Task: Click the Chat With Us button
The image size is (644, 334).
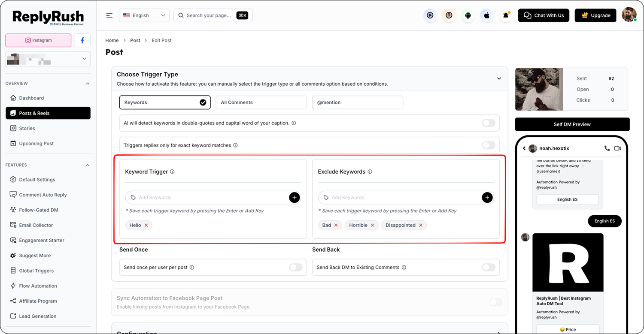Action: (544, 15)
